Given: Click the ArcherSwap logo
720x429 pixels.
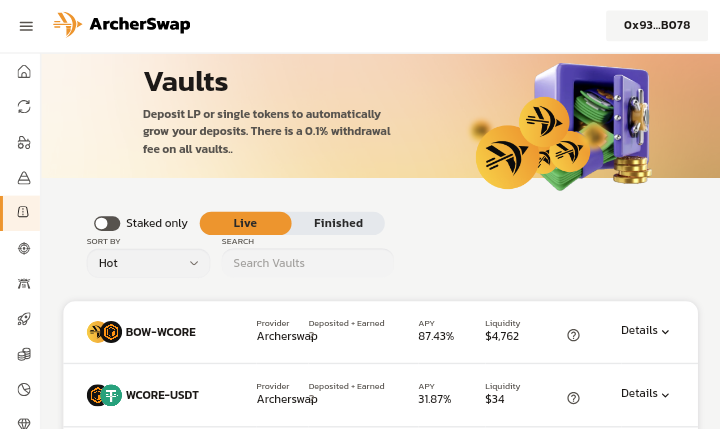Looking at the screenshot, I should 121,25.
